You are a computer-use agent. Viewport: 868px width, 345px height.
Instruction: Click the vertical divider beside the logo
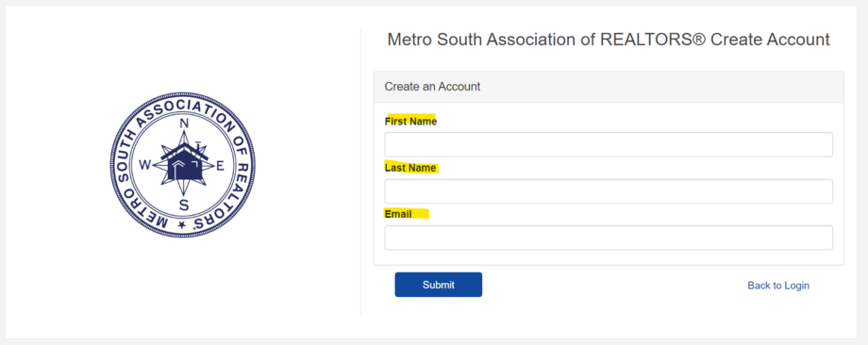360,172
